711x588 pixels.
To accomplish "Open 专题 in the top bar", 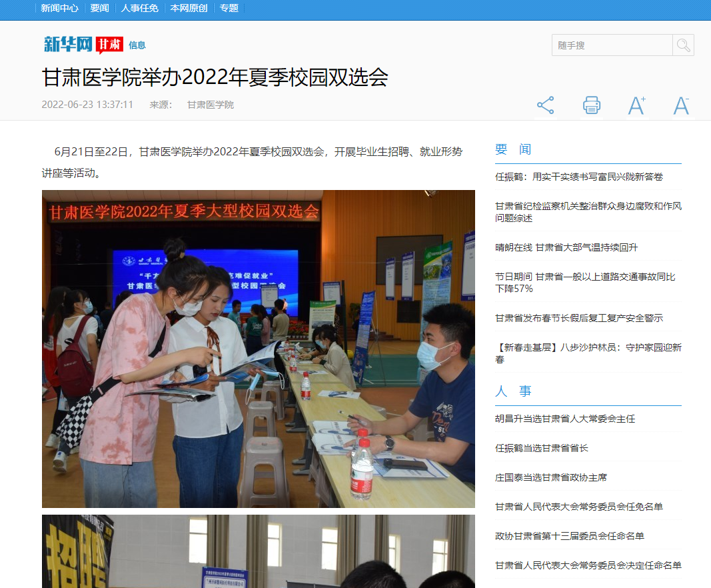I will pyautogui.click(x=229, y=8).
